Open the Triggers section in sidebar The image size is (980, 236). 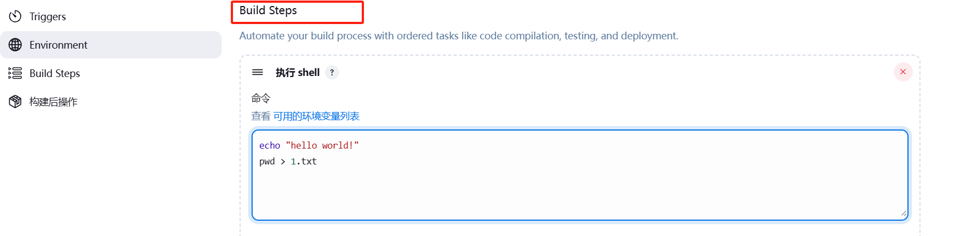pos(111,16)
